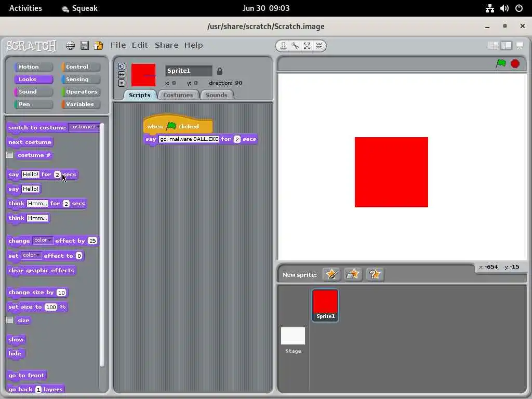Choose new sprite from file
Screen dimensions: 532x399
coord(353,274)
